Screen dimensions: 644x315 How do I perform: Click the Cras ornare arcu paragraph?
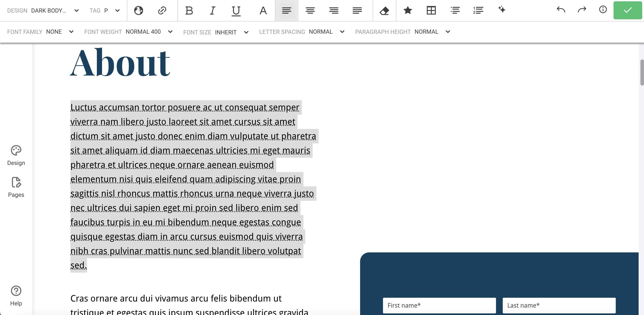[189, 304]
